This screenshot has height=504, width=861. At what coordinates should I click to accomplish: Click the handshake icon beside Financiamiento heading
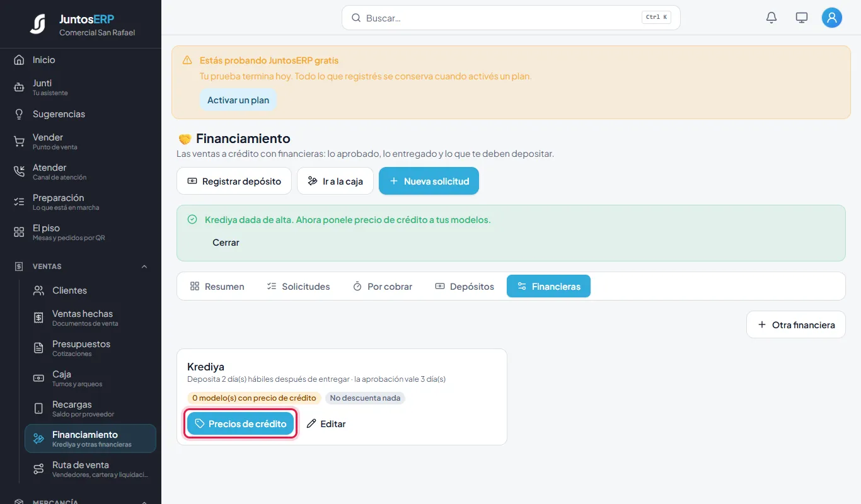pos(185,139)
